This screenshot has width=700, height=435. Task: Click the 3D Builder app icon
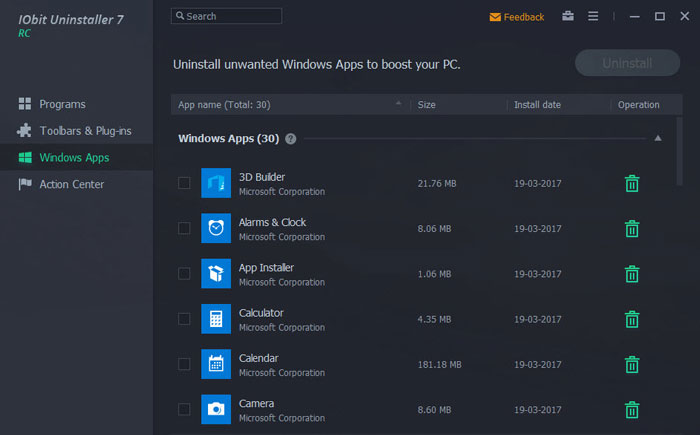pos(216,183)
